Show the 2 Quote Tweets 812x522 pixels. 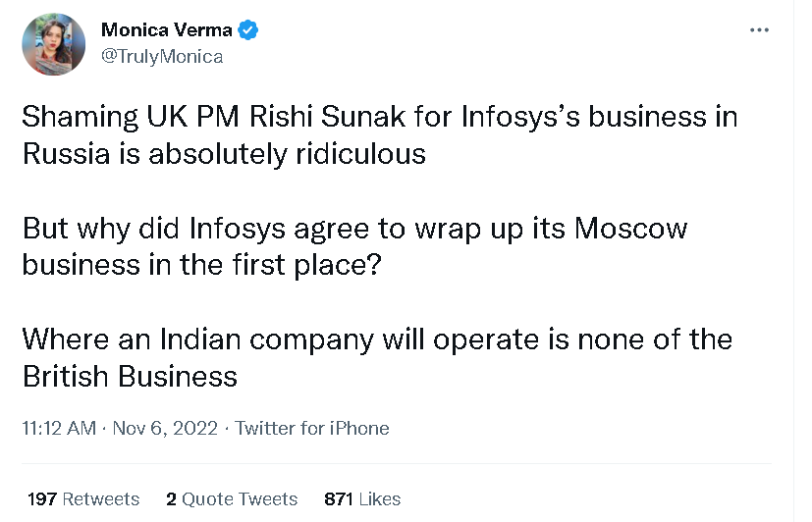232,499
